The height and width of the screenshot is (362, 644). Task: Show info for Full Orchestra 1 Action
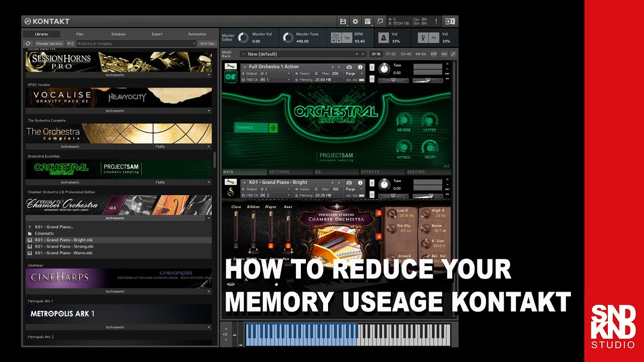click(x=360, y=67)
